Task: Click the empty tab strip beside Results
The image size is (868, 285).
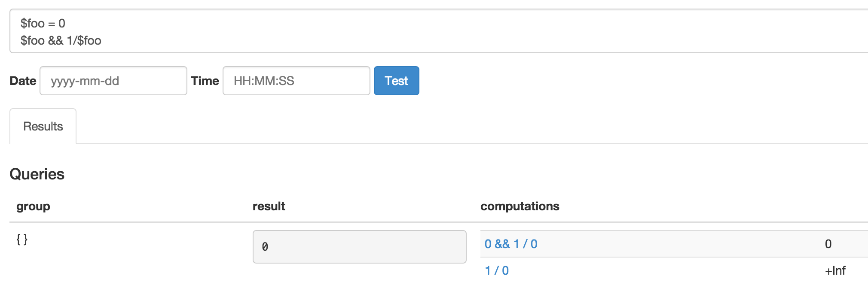Action: (430, 126)
